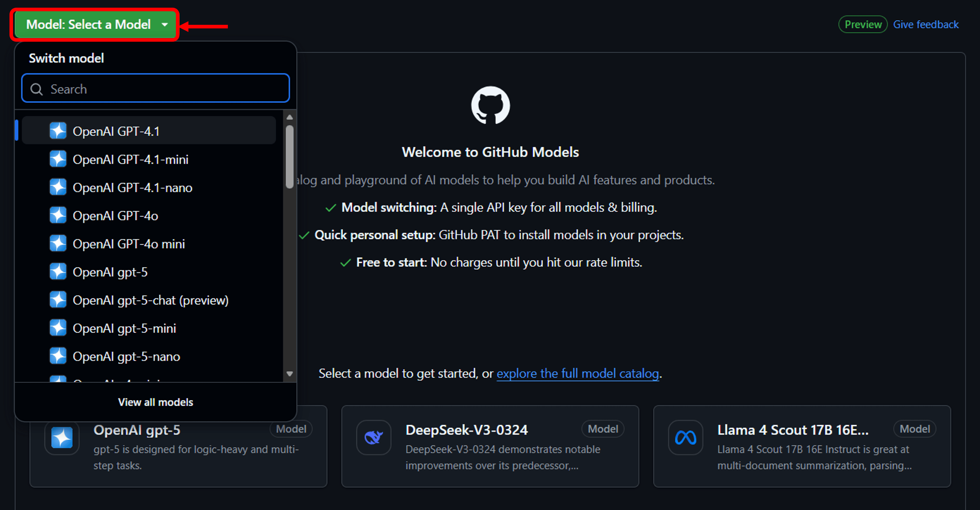Click the scroll-down arrow in model list

pyautogui.click(x=290, y=373)
